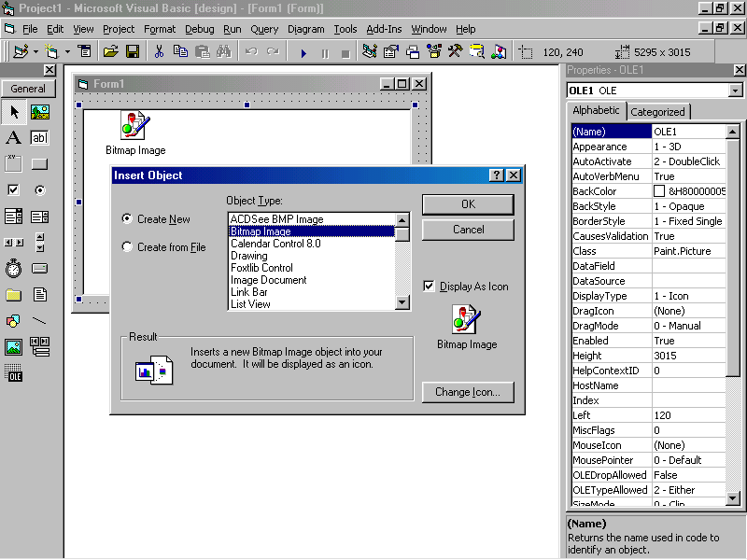Open the Project Explorer from toolbar

click(x=370, y=51)
